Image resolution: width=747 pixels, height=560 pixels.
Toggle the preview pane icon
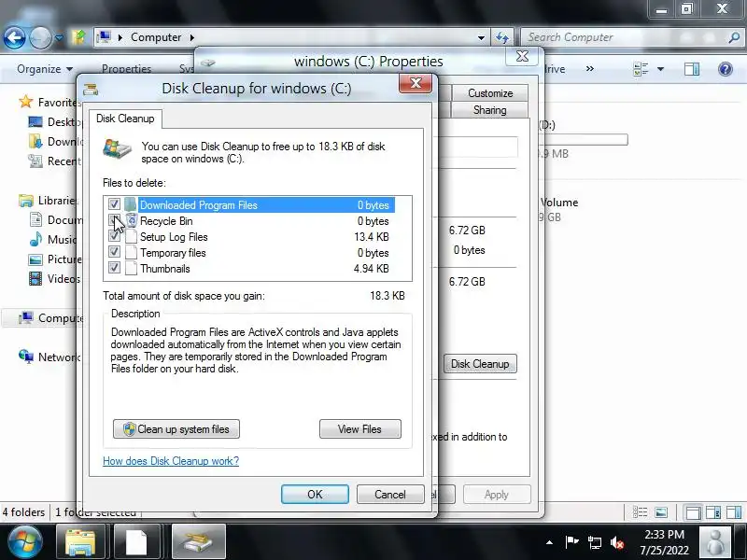pyautogui.click(x=692, y=69)
